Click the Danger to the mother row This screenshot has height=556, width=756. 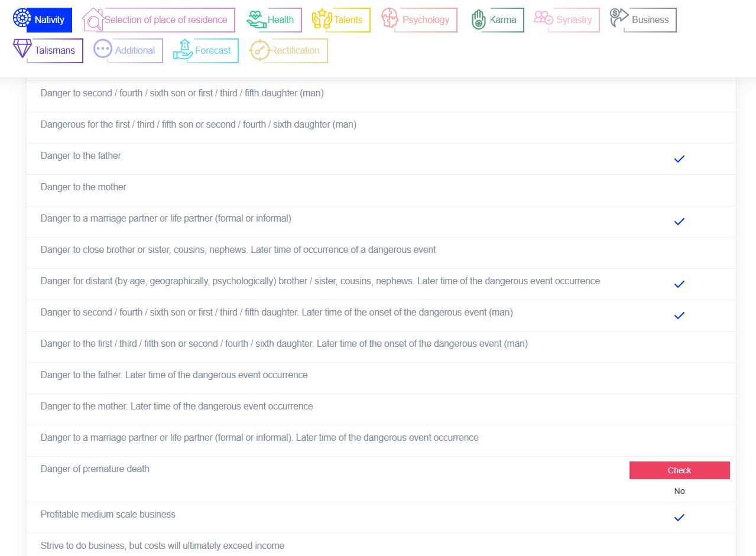83,187
